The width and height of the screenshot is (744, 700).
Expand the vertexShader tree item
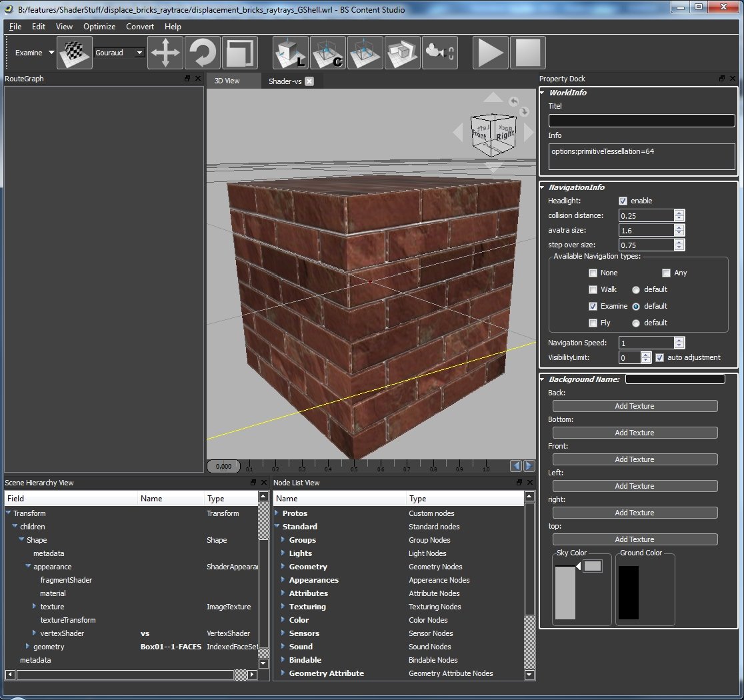(35, 633)
